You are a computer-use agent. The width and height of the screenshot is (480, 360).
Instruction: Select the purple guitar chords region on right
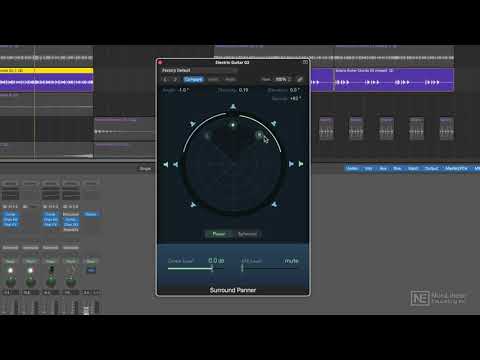click(394, 80)
